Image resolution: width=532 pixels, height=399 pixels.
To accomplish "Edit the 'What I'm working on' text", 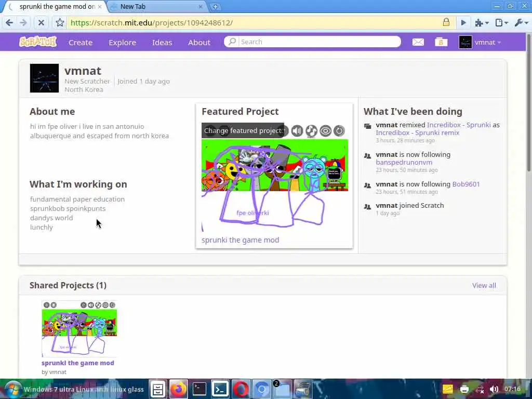I will 77,213.
